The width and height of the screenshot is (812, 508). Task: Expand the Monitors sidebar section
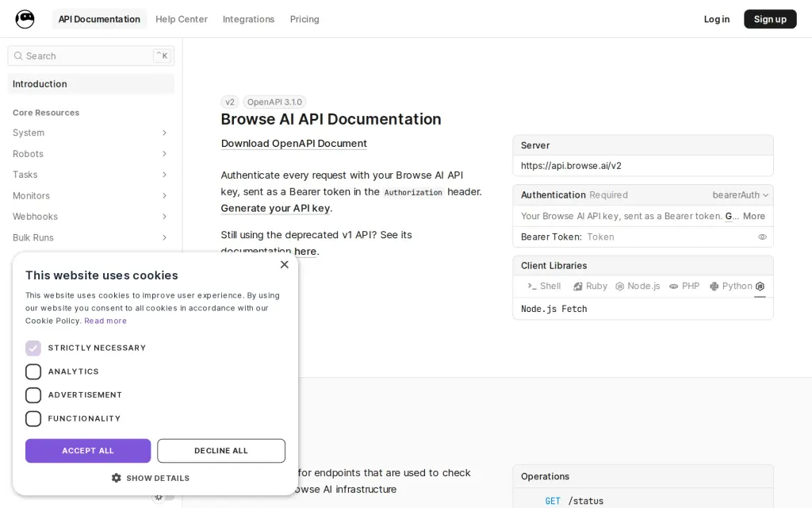pos(90,195)
